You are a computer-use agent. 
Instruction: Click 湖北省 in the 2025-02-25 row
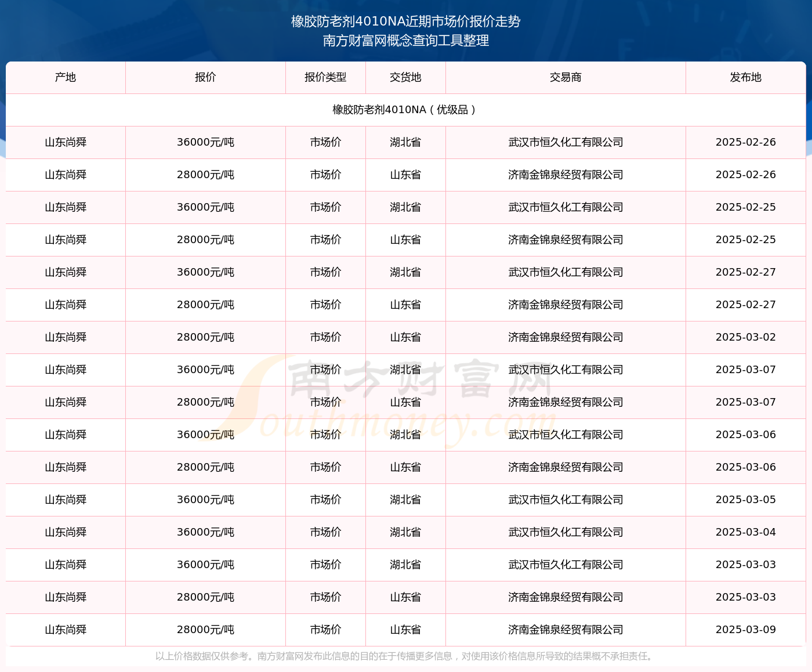(405, 207)
